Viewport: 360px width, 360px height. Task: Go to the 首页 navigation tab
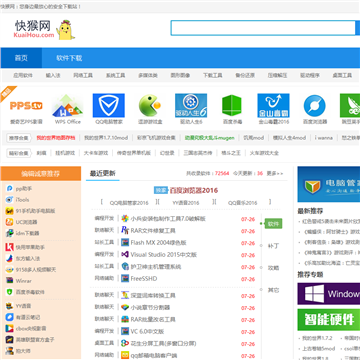[x=21, y=58]
